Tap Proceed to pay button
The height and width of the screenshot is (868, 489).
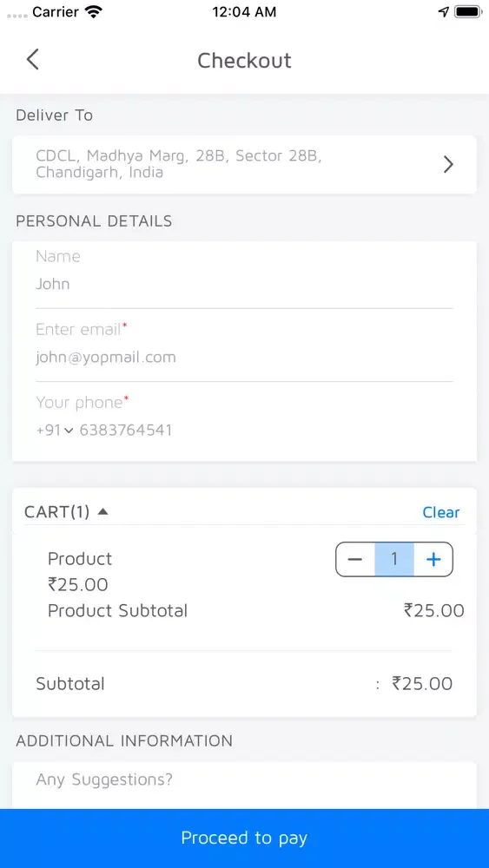coord(244,838)
